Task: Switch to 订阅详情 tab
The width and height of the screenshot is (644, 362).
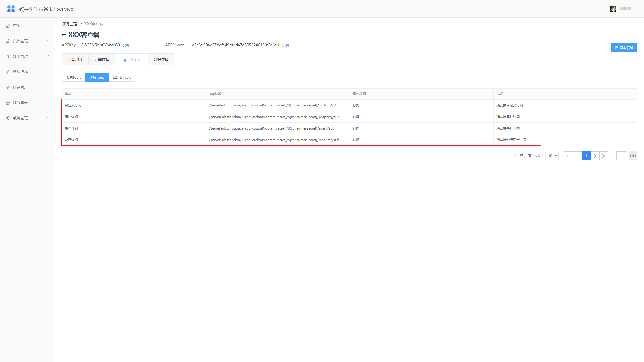Action: 102,59
